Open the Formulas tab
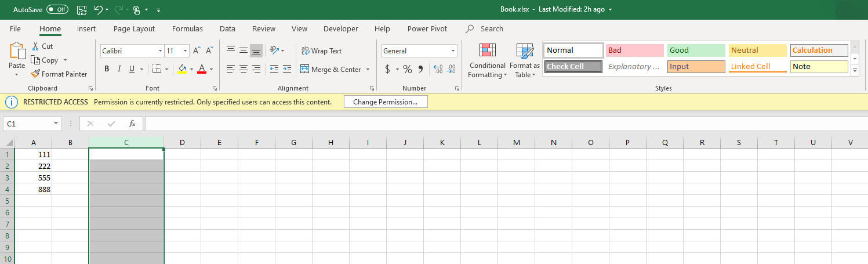Image resolution: width=868 pixels, height=264 pixels. 187,28
